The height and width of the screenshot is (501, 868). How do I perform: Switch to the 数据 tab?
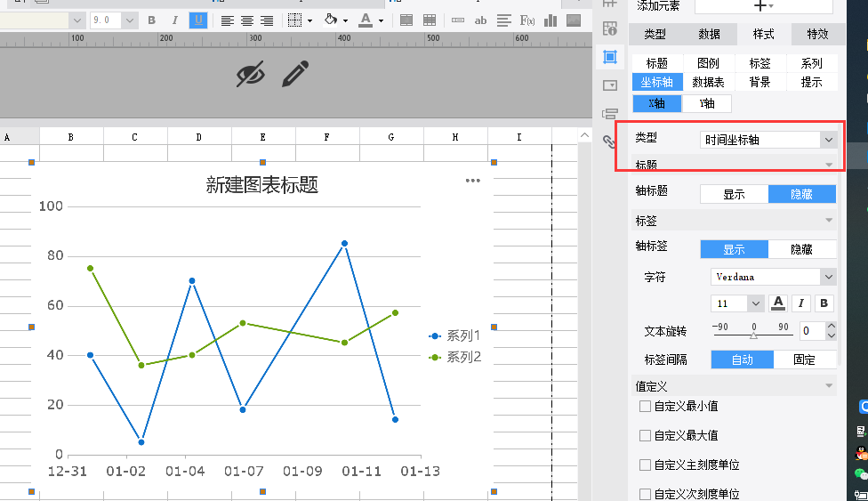[x=709, y=35]
